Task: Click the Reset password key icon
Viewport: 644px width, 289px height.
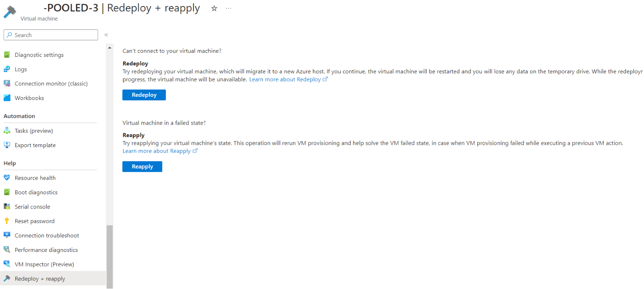Action: [x=7, y=221]
